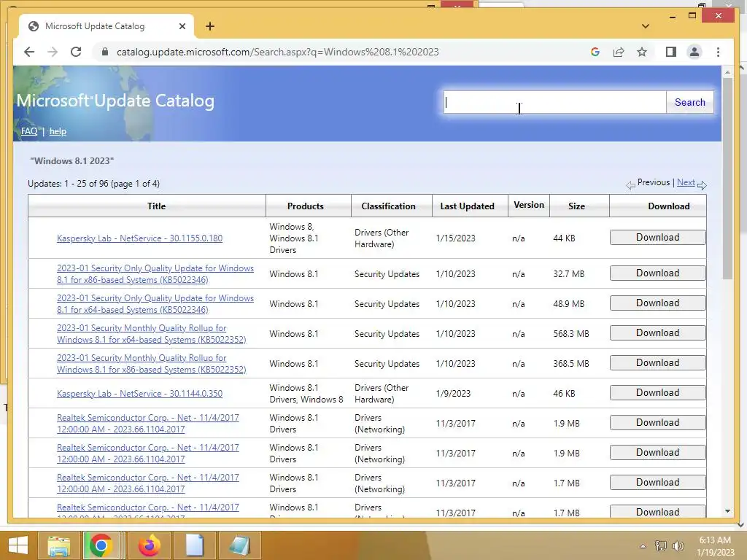The image size is (747, 560).
Task: Open Kaspersky Lab NetService 30.1155.0.180 link
Action: (139, 238)
